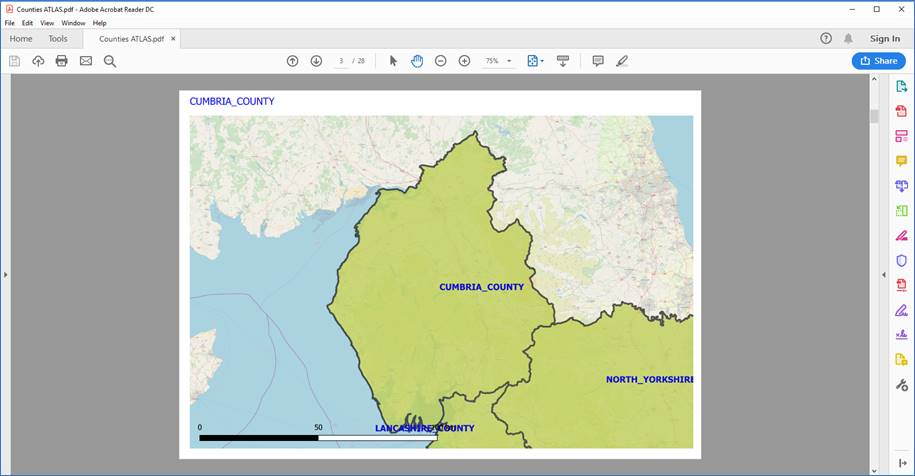Open the More Tools wrench icon
The height and width of the screenshot is (476, 915).
(901, 384)
